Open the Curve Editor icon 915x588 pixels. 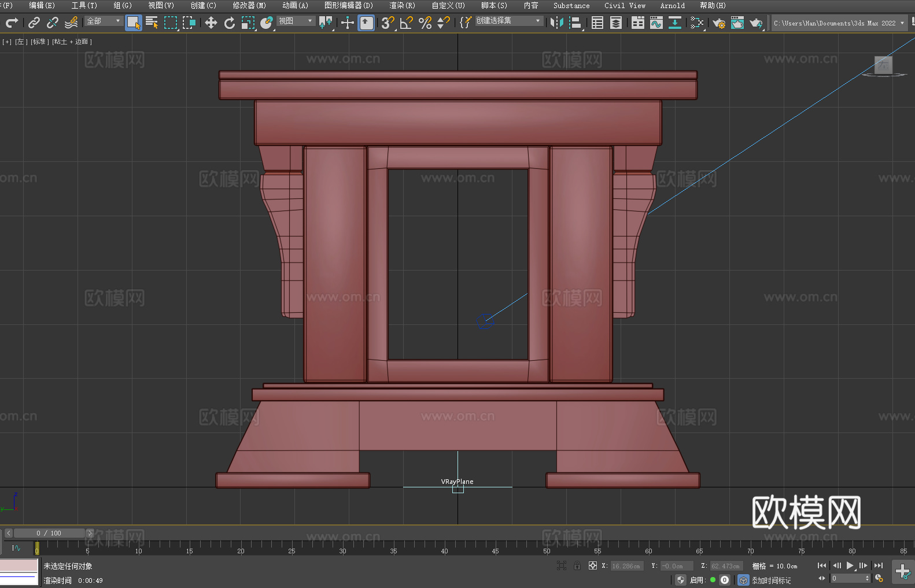coord(656,23)
